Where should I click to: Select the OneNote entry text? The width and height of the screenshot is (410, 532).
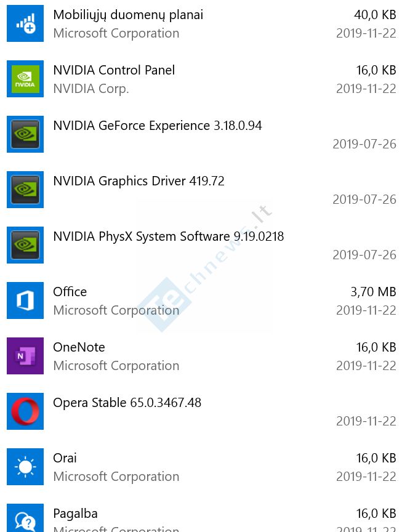79,347
